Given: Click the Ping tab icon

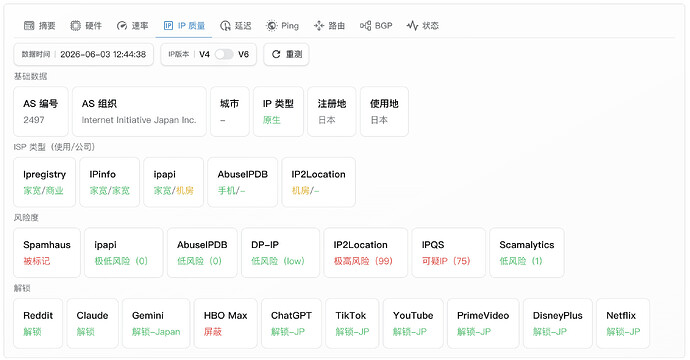Looking at the screenshot, I should pyautogui.click(x=272, y=26).
